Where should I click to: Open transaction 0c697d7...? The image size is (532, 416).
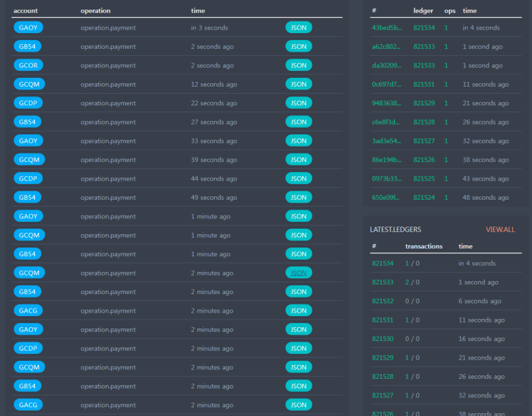tap(386, 84)
